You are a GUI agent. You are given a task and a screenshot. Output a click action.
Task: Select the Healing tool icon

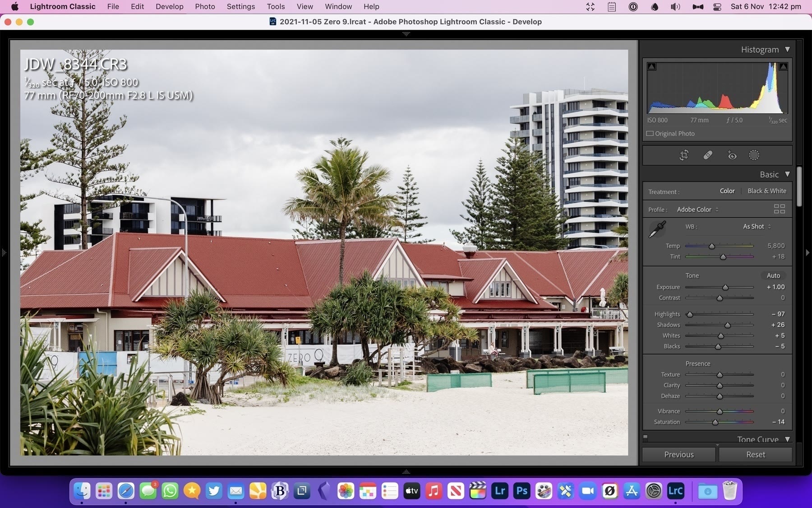point(707,155)
